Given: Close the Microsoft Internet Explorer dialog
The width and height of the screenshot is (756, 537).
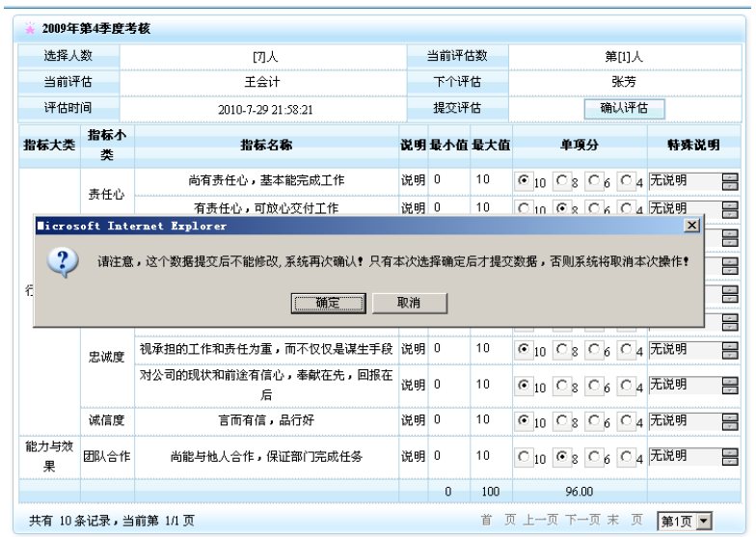Looking at the screenshot, I should tap(692, 226).
